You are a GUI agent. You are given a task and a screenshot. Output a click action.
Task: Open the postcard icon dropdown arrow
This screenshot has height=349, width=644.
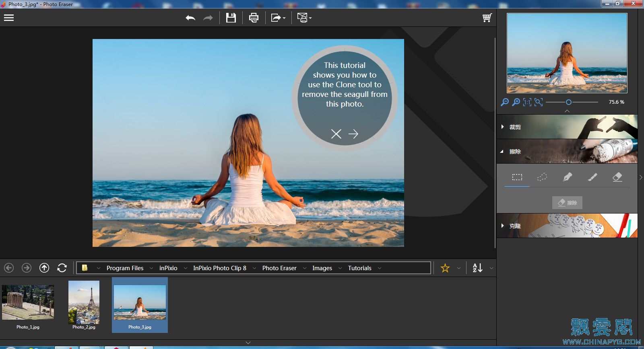310,18
